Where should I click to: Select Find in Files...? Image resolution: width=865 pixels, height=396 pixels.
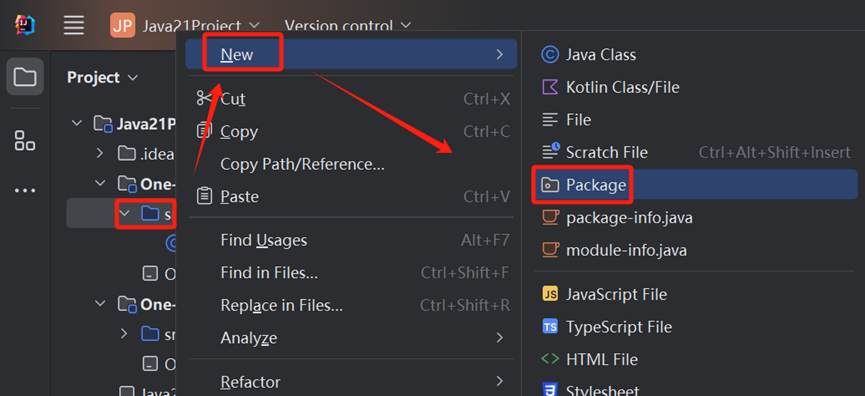pos(351,273)
